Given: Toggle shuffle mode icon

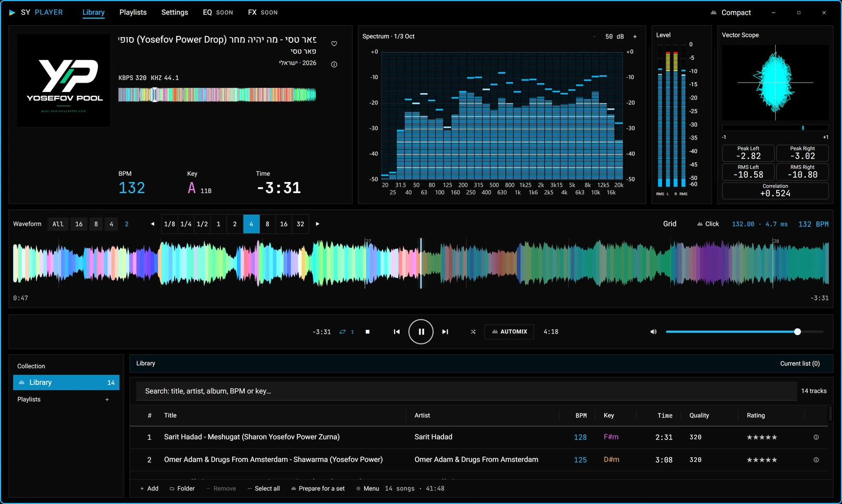Looking at the screenshot, I should [473, 331].
